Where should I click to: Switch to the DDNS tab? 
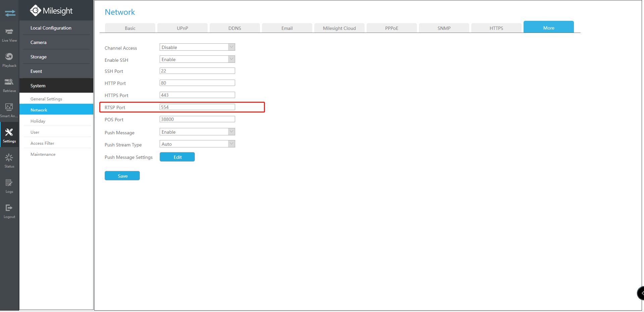click(x=235, y=28)
